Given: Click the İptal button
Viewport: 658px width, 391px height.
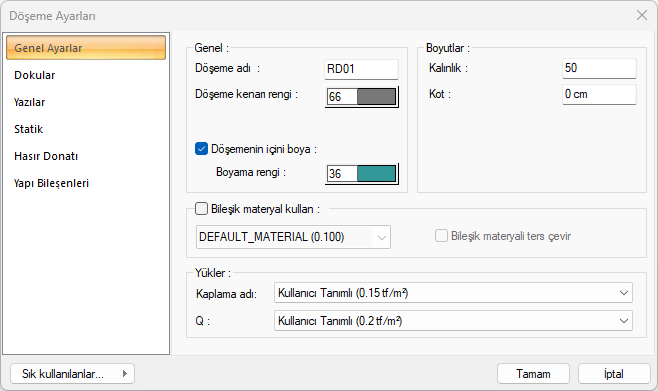Looking at the screenshot, I should [614, 373].
